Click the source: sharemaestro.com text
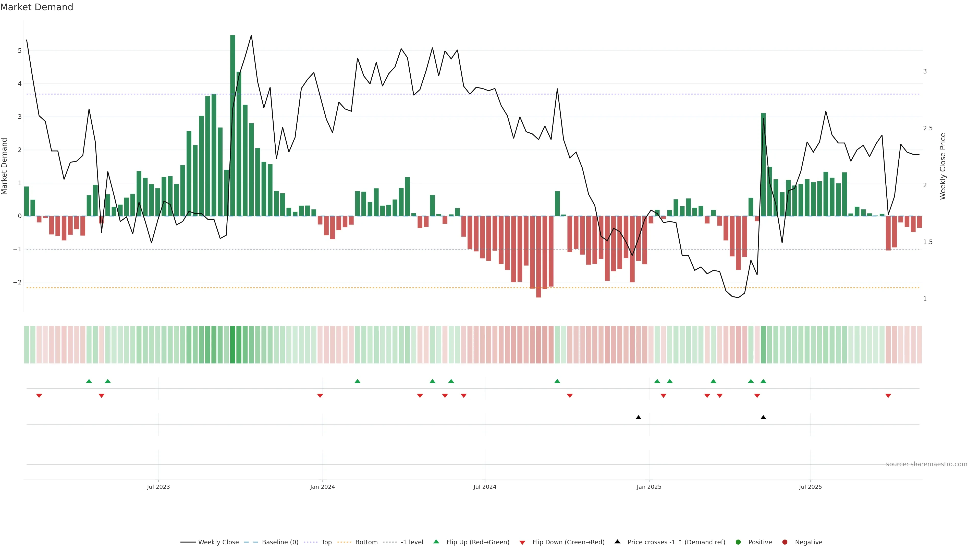The height and width of the screenshot is (551, 980). click(926, 464)
